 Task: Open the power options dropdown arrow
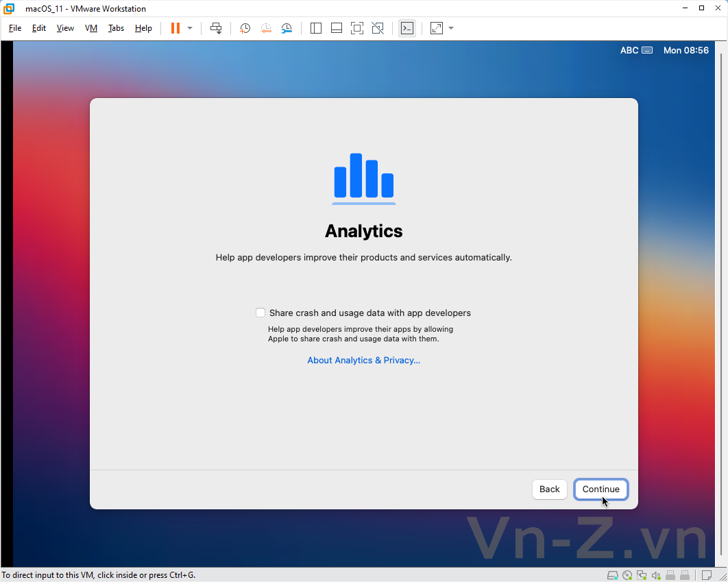(x=190, y=28)
